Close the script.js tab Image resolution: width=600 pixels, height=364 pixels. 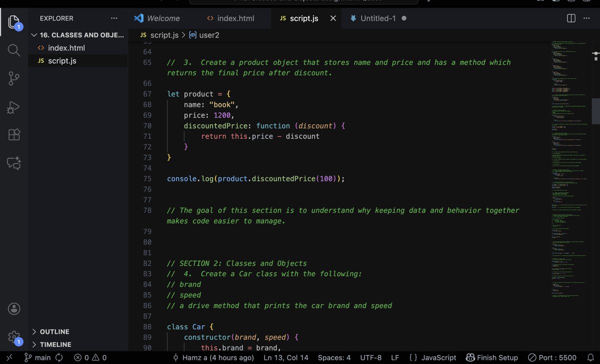point(333,18)
